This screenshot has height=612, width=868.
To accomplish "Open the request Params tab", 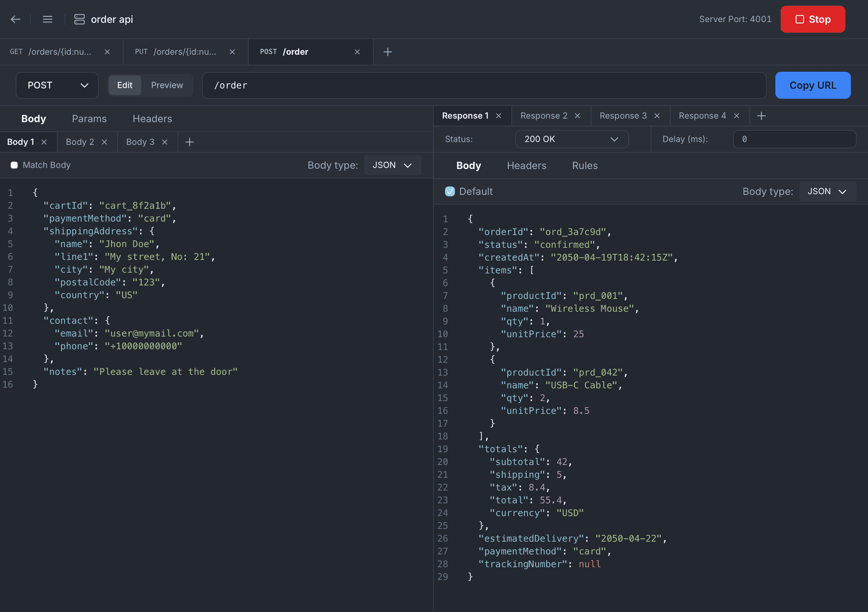I will coord(89,119).
